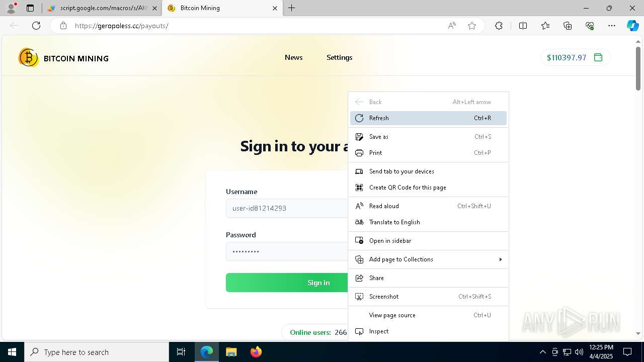The width and height of the screenshot is (644, 362).
Task: Click scrollbar down arrow
Action: tap(638, 333)
